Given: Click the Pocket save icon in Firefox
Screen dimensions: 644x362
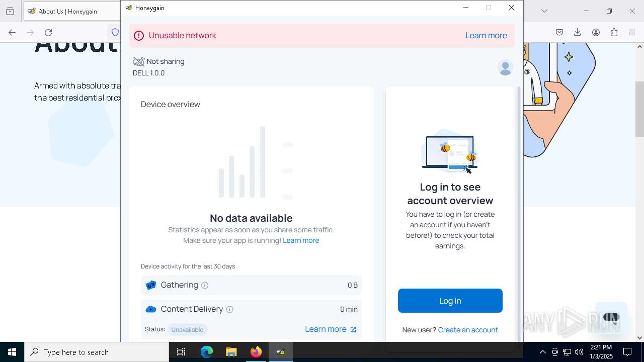Looking at the screenshot, I should tap(559, 32).
